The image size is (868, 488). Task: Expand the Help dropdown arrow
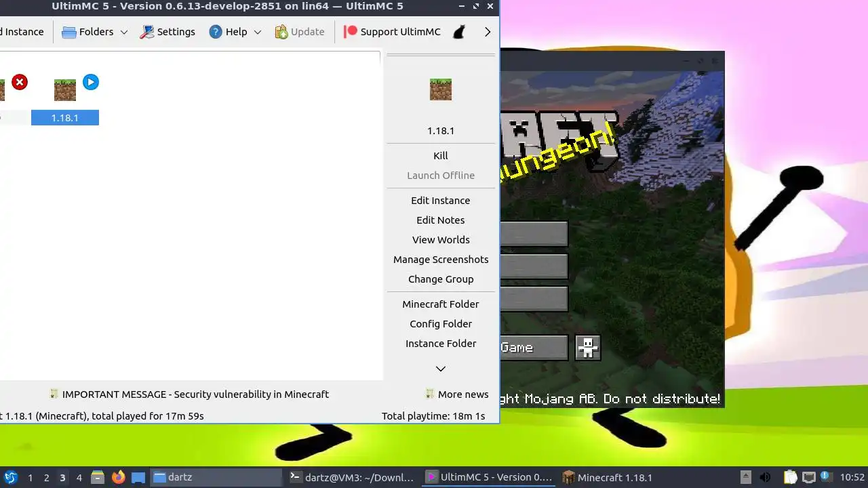(x=258, y=32)
